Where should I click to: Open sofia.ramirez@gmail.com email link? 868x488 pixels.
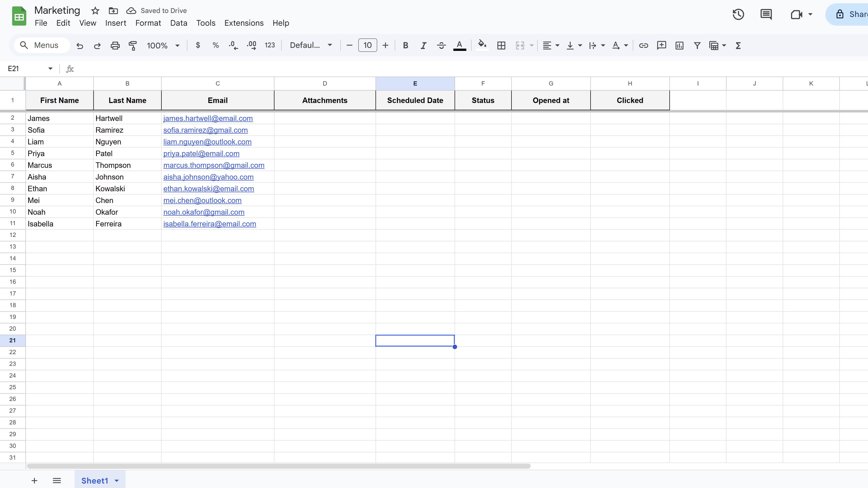tap(205, 130)
